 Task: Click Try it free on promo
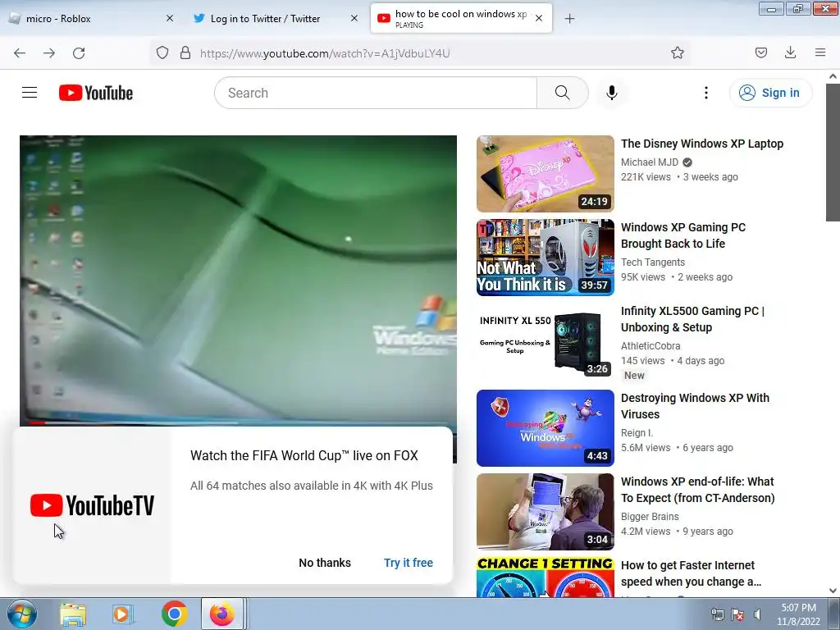point(409,563)
